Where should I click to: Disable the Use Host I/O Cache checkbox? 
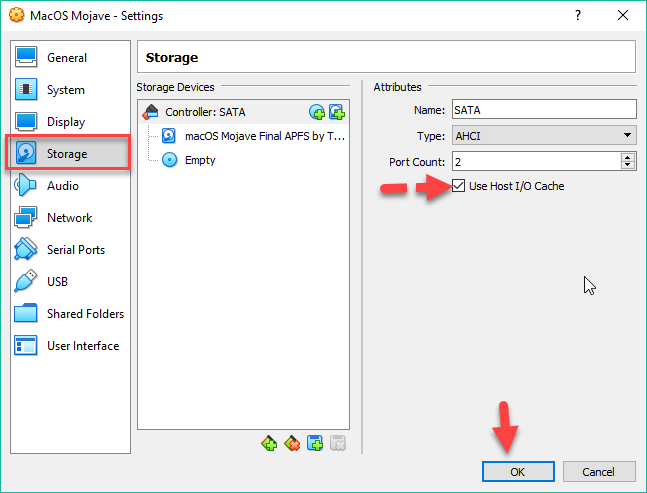point(459,186)
